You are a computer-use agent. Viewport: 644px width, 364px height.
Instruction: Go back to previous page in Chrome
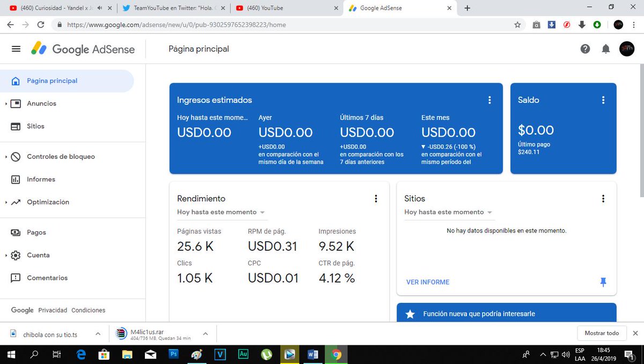[10, 25]
